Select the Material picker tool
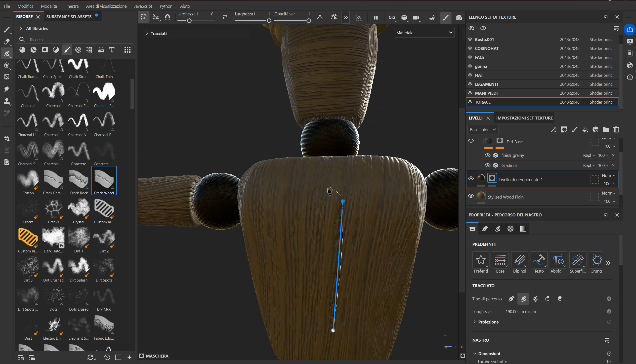Viewport: 636px width, 364px height. 7,113
